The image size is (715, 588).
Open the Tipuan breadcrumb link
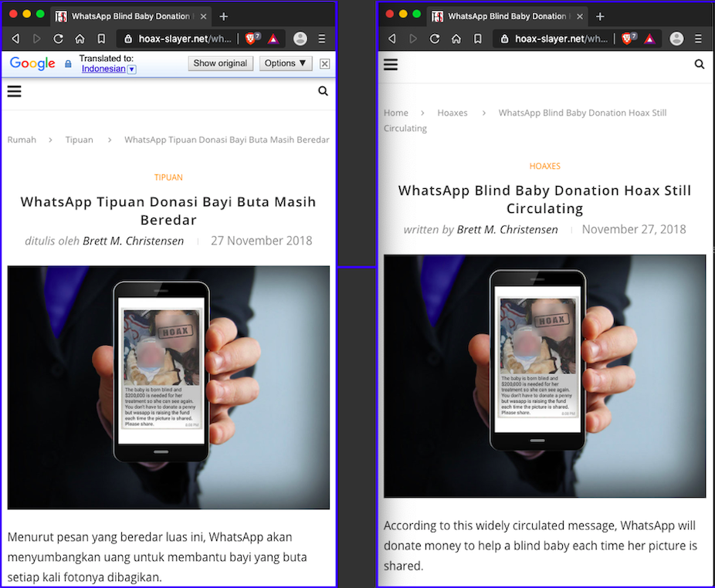(x=79, y=140)
